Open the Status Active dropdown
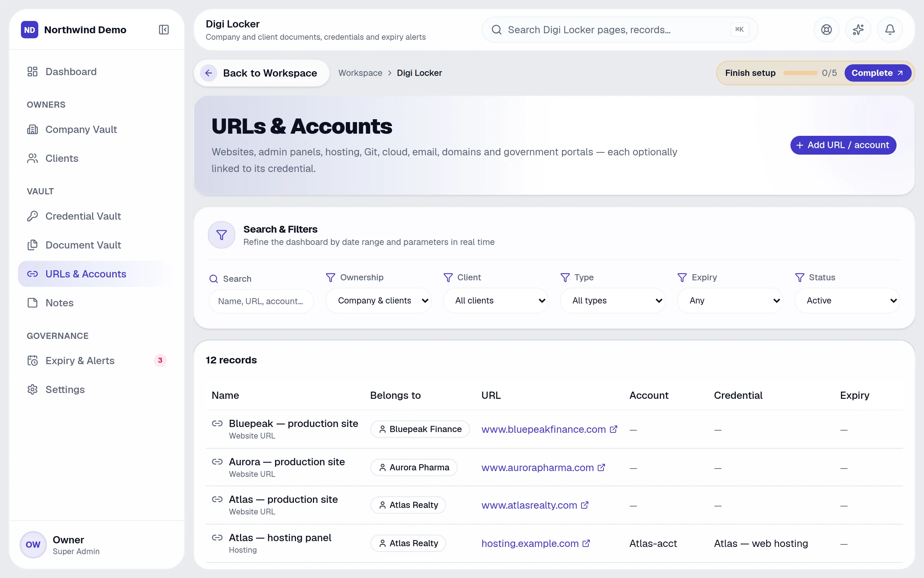Image resolution: width=924 pixels, height=578 pixels. click(x=847, y=301)
